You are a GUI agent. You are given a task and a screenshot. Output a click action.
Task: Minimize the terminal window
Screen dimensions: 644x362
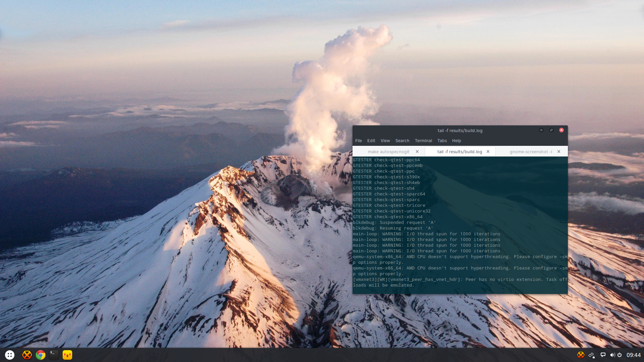pos(541,130)
